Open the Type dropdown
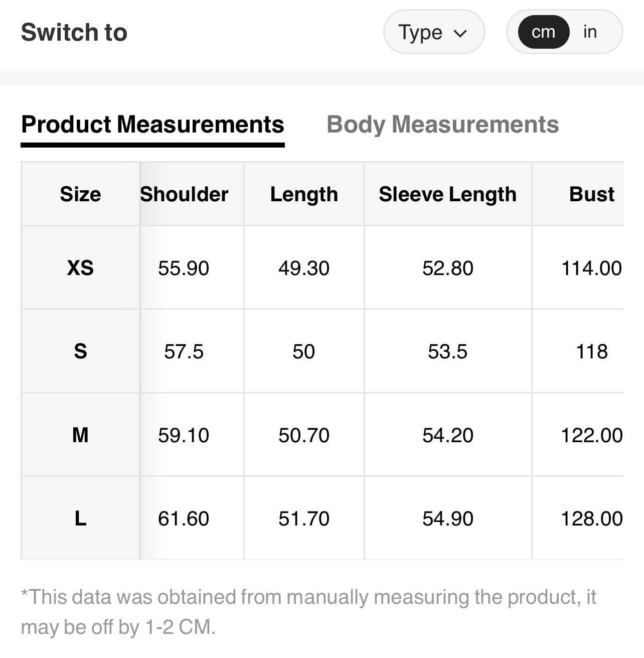This screenshot has height=658, width=644. tap(433, 32)
